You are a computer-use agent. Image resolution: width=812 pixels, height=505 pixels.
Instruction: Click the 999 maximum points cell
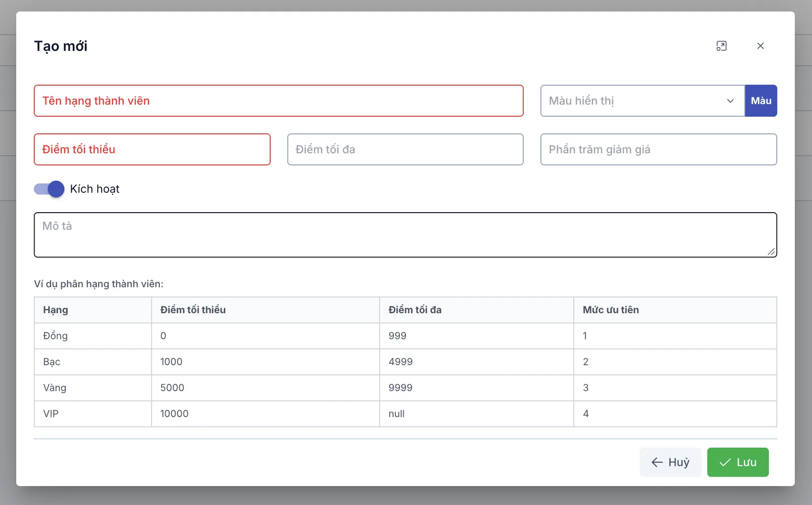click(x=477, y=336)
